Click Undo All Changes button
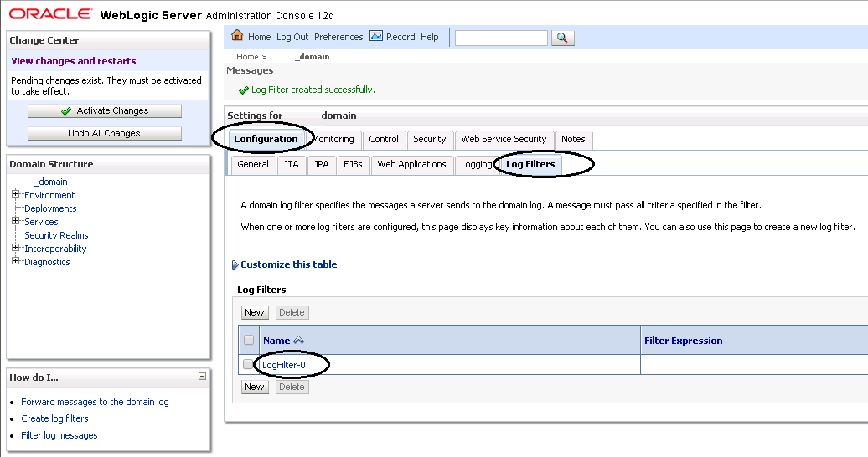The image size is (868, 457). 105,133
